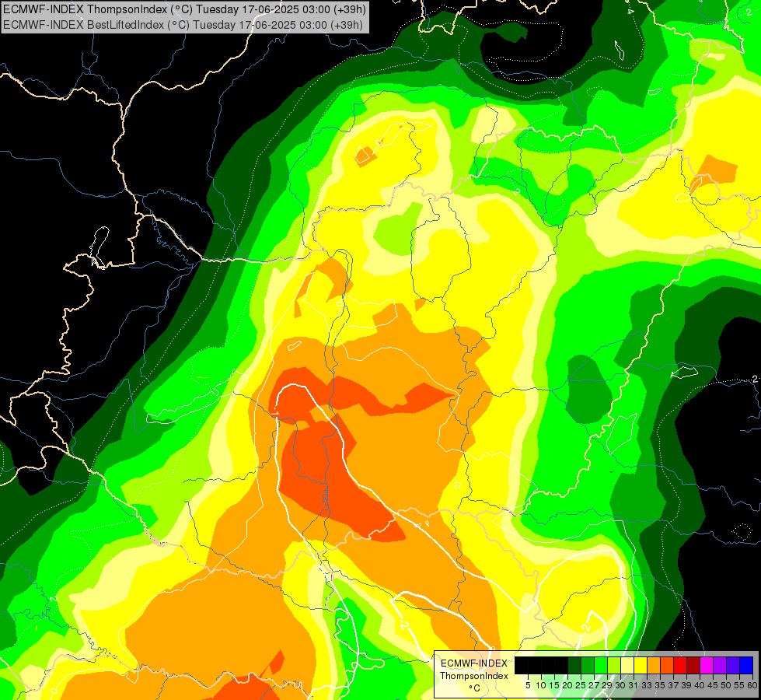Click 'ThompsonIndex' label in the legend box

coord(474,676)
